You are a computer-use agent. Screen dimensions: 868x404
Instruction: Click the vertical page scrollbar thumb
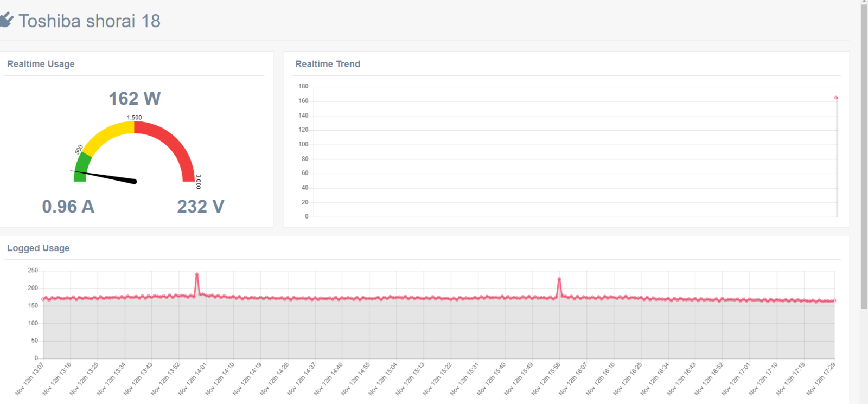[864, 157]
